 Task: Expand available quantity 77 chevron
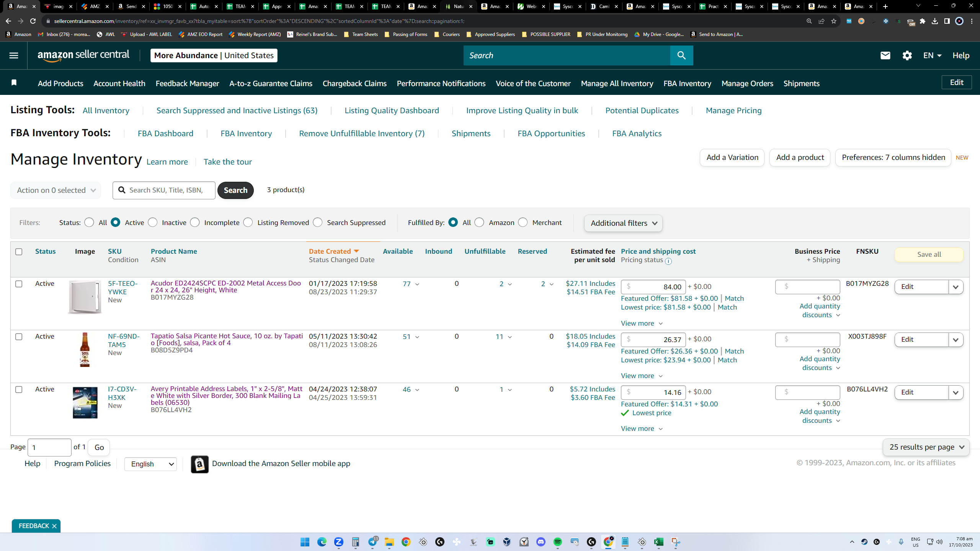pos(417,284)
